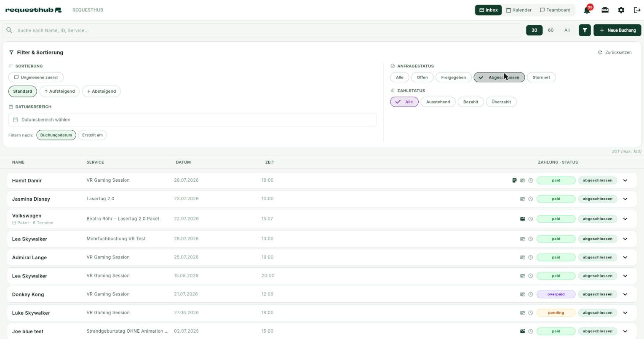Screen dimensions: 644x339
Task: Click the clock icon in Hamit Damir's row
Action: 531,180
